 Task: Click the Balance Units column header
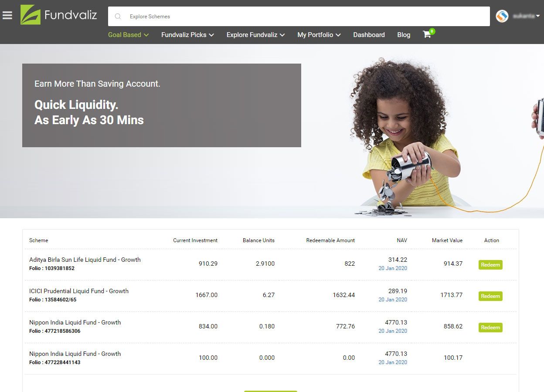[258, 240]
